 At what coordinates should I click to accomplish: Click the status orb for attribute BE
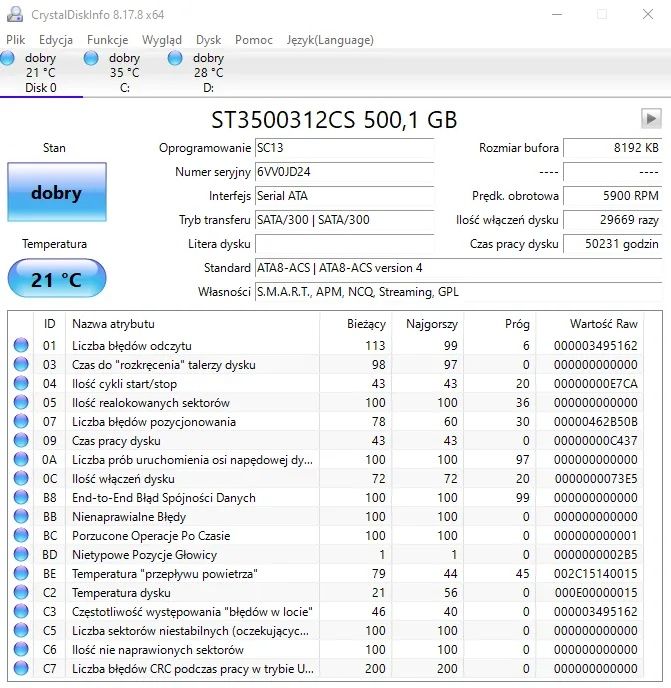[21, 573]
